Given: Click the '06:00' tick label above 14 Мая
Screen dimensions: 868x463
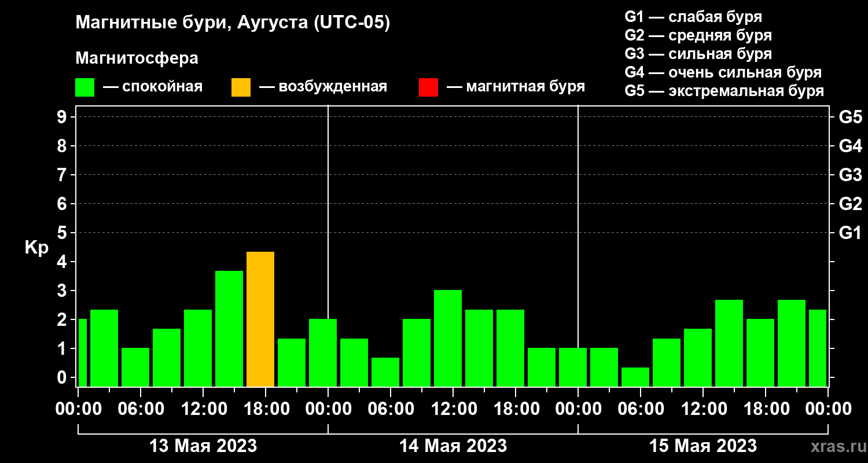Looking at the screenshot, I should 391,409.
